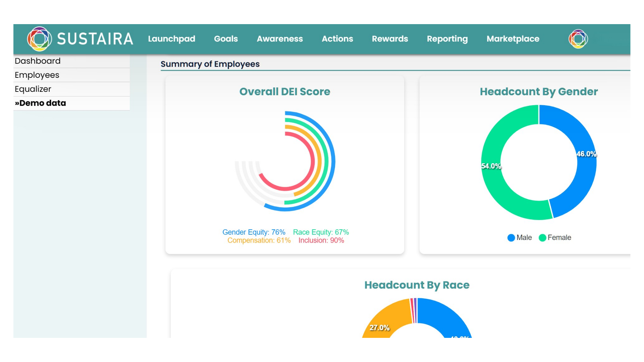Open the Actions menu item
This screenshot has height=362, width=644.
tap(337, 39)
